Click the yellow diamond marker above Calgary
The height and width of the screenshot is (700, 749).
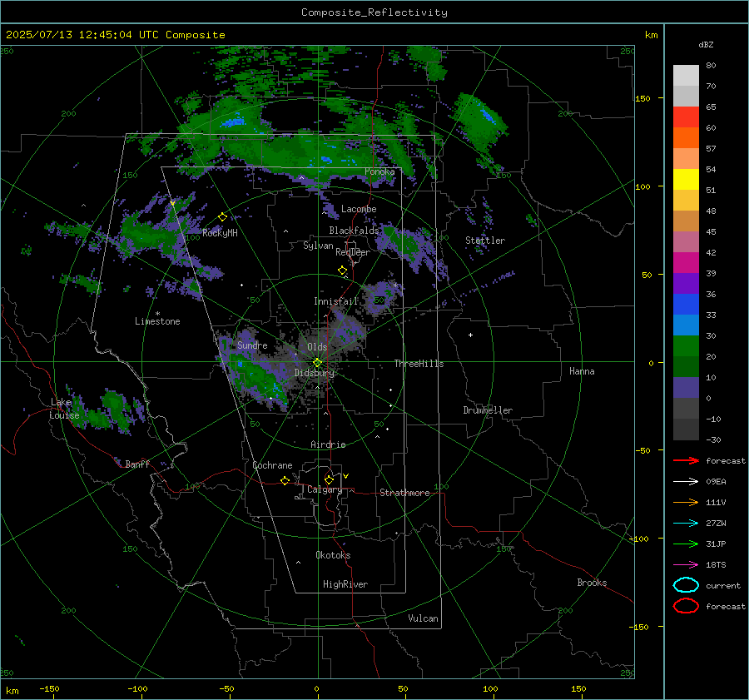tap(329, 479)
